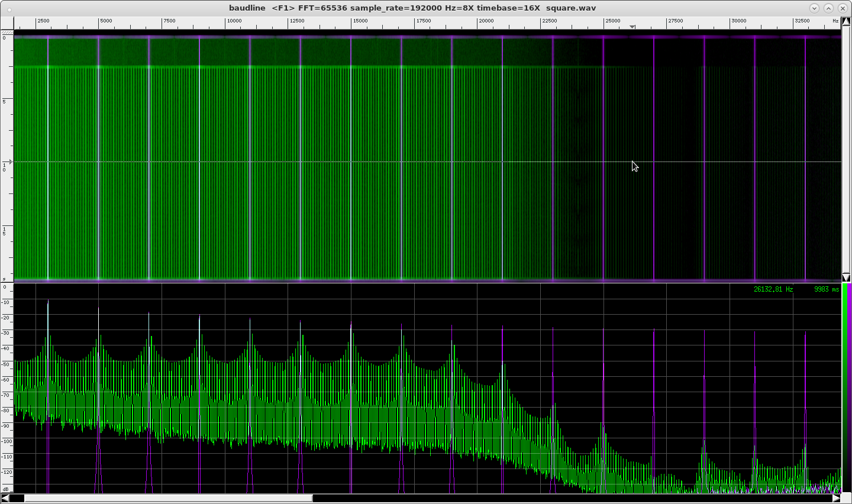Click the 12500 label on frequency ruler
Viewport: 852px width, 504px height.
click(x=297, y=21)
